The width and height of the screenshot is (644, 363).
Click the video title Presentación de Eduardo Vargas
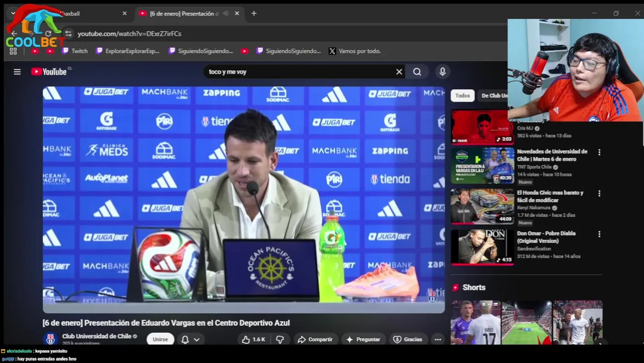tap(166, 323)
